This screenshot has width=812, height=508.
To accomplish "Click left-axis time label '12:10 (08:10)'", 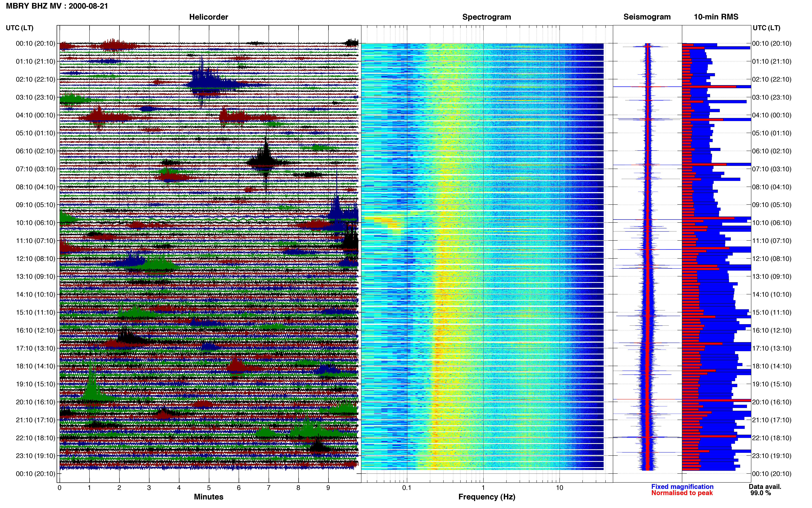I will pos(36,259).
